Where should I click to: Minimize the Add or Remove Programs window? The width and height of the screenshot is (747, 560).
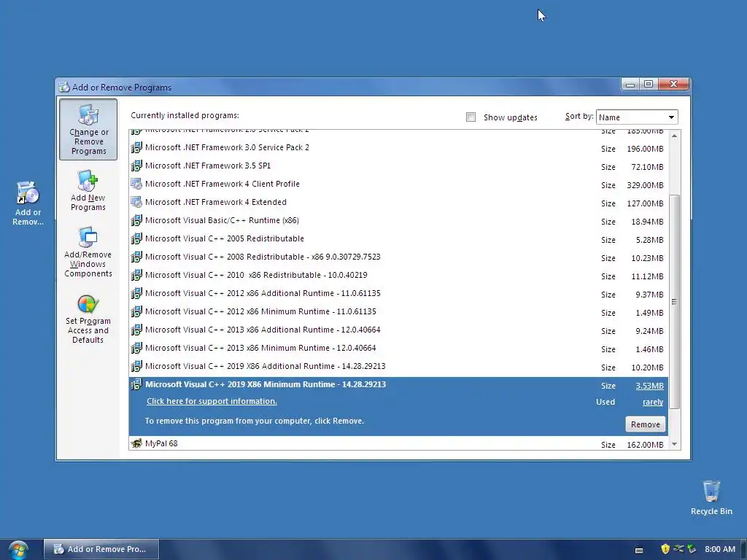point(630,85)
